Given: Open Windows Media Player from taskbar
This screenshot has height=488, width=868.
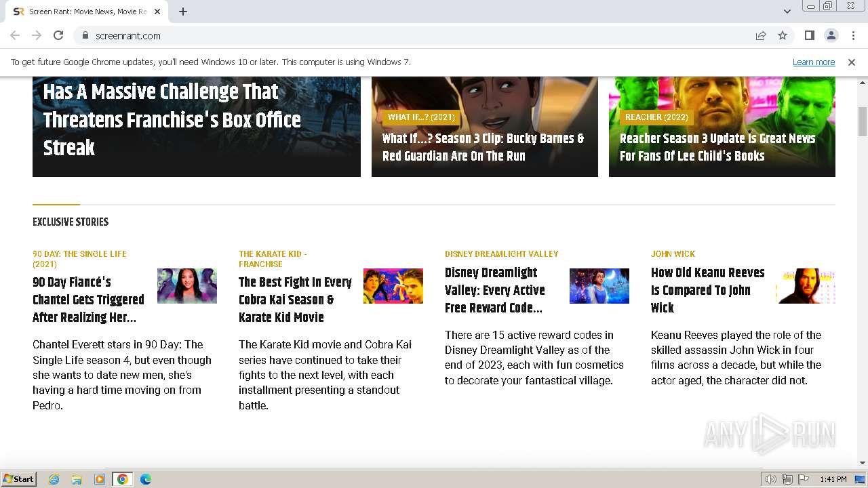Looking at the screenshot, I should click(100, 479).
